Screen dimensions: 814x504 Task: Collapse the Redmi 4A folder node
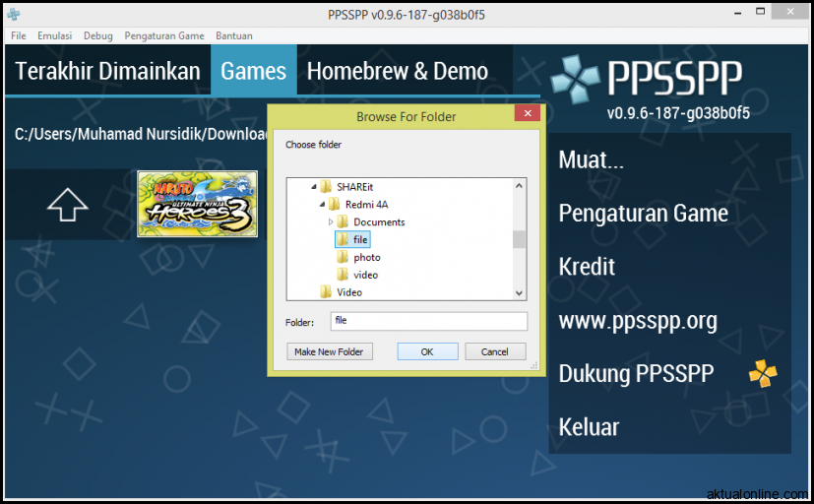click(x=322, y=205)
